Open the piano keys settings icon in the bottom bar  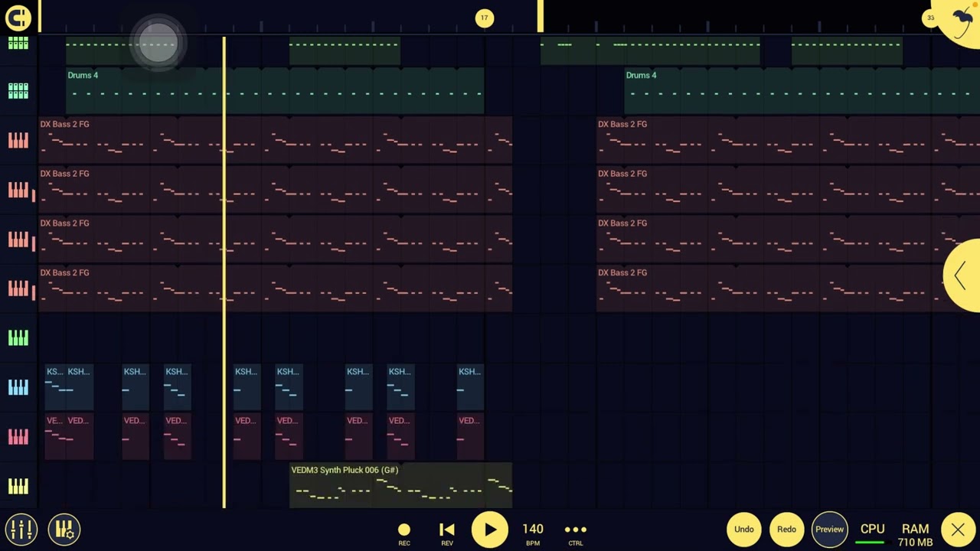64,529
